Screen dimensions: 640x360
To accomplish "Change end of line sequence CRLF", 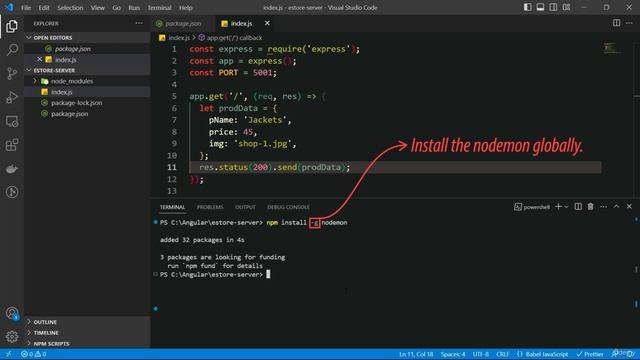I will pos(502,354).
